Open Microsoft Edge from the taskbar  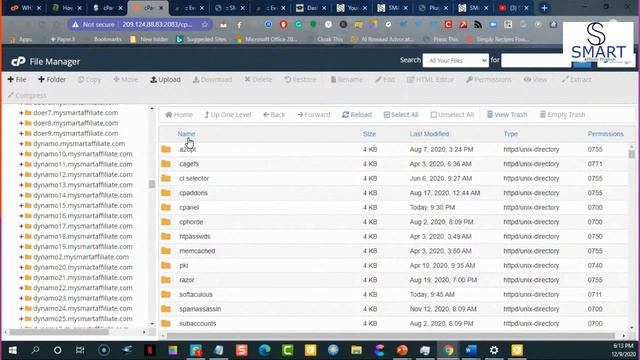[x=264, y=350]
